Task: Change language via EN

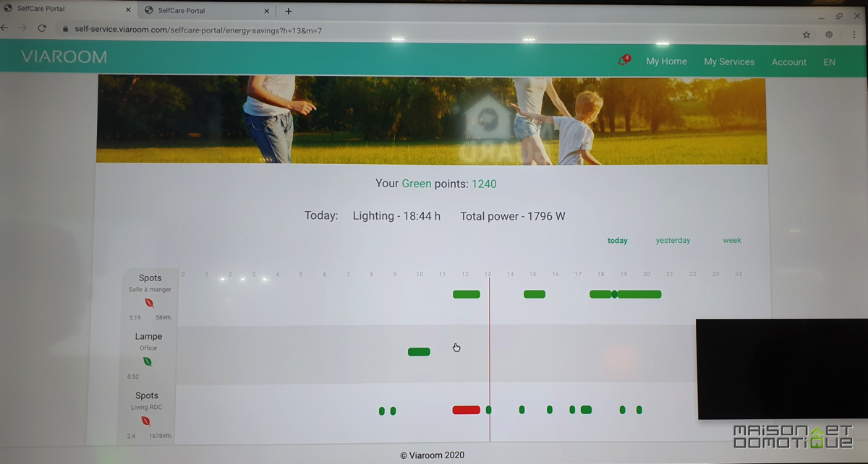Action: point(829,62)
